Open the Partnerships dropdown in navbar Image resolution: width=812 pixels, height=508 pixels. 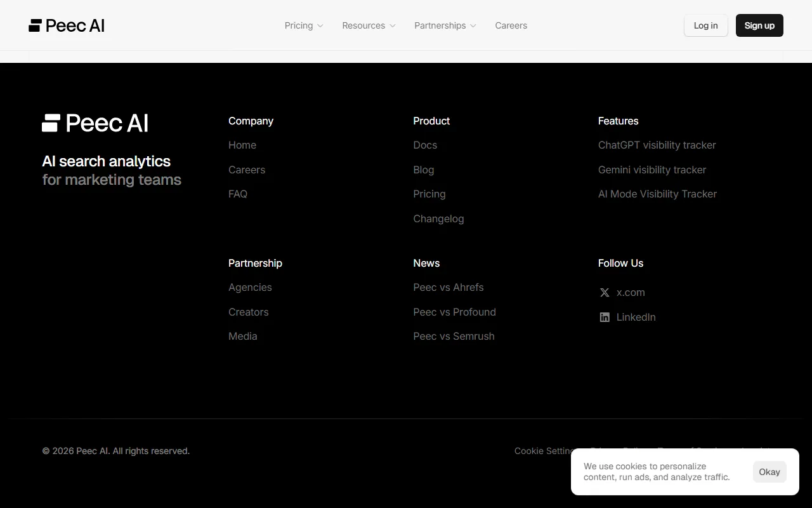click(445, 25)
